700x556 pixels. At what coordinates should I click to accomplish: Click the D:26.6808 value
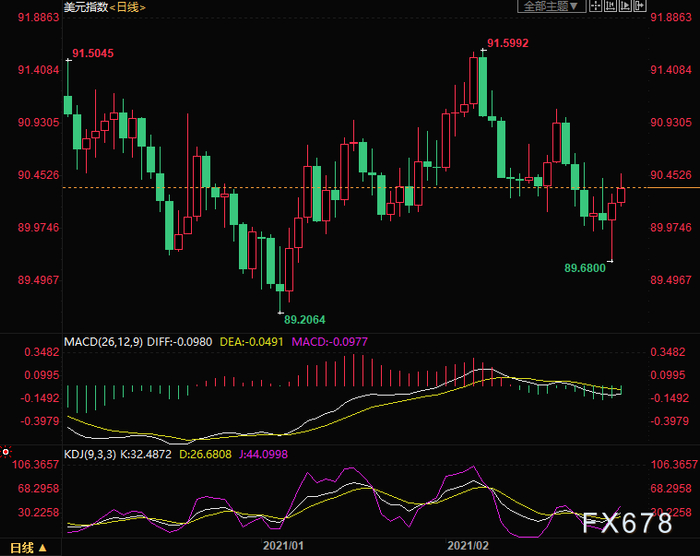coord(205,455)
